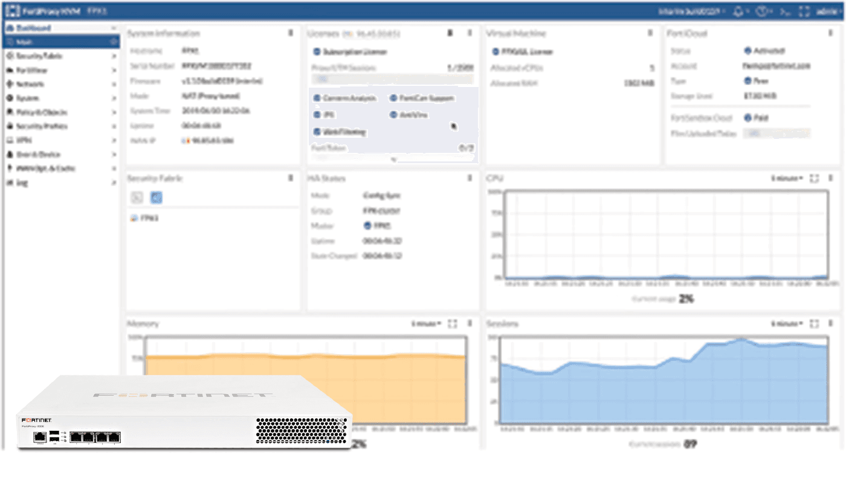Select highlighted blue Security Fabric view button
846x504 pixels.
tap(156, 198)
